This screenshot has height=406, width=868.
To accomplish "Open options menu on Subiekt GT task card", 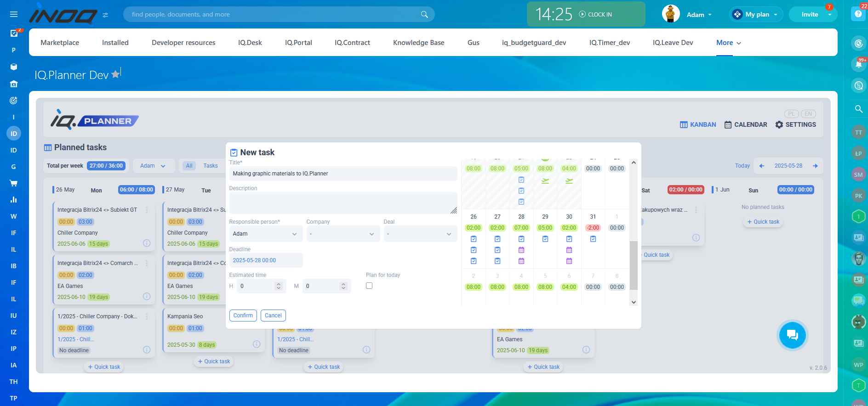I will (x=147, y=210).
